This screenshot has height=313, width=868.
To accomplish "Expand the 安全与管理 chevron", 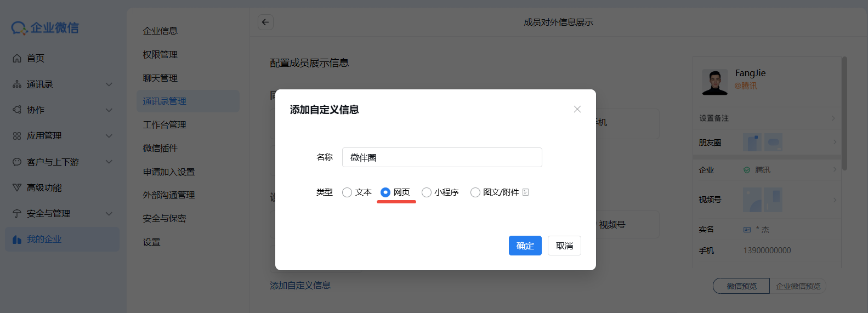I will (x=109, y=213).
